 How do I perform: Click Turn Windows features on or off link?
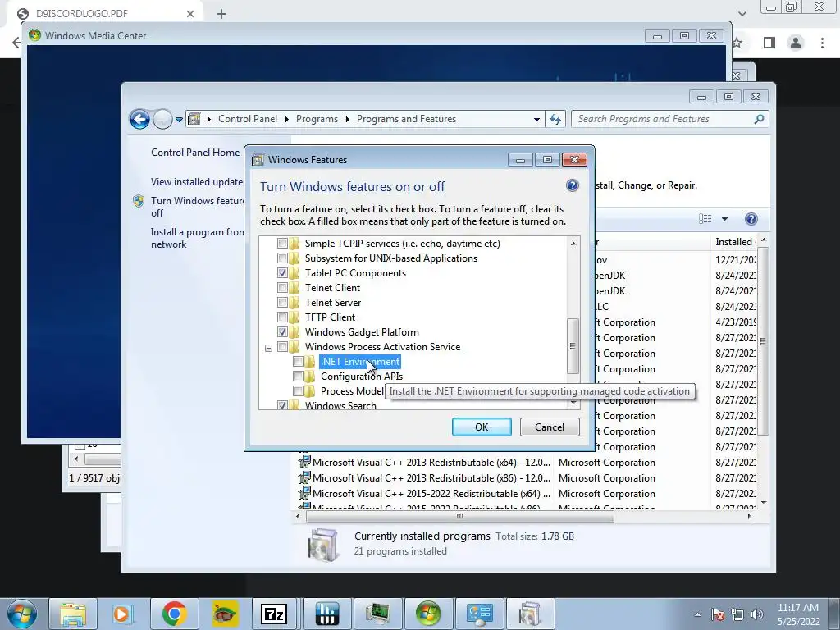point(197,207)
